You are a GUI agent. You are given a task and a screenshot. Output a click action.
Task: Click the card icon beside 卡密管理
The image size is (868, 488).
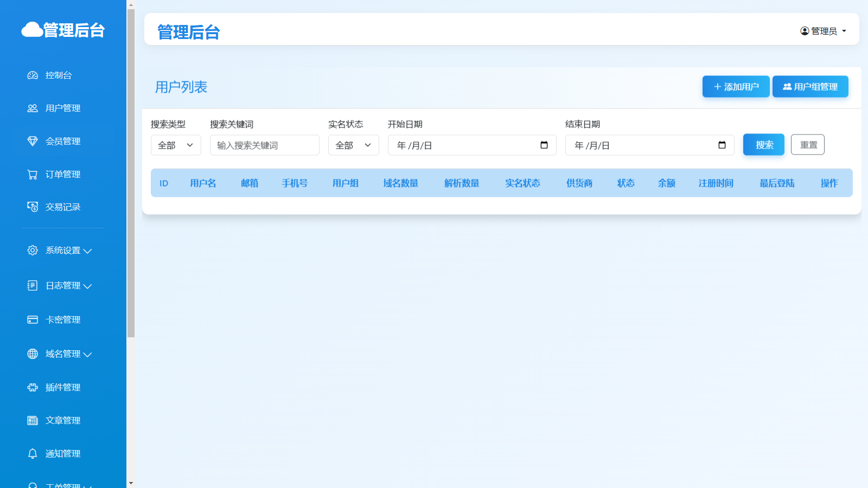click(x=33, y=320)
